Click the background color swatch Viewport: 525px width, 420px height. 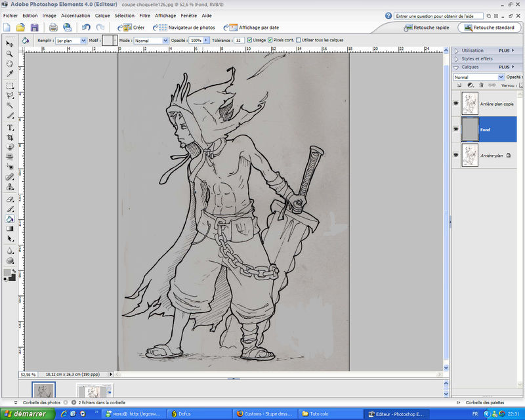coord(12,278)
